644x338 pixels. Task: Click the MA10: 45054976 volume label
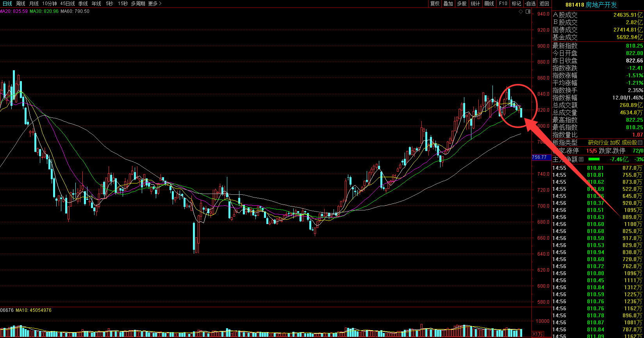(x=34, y=310)
